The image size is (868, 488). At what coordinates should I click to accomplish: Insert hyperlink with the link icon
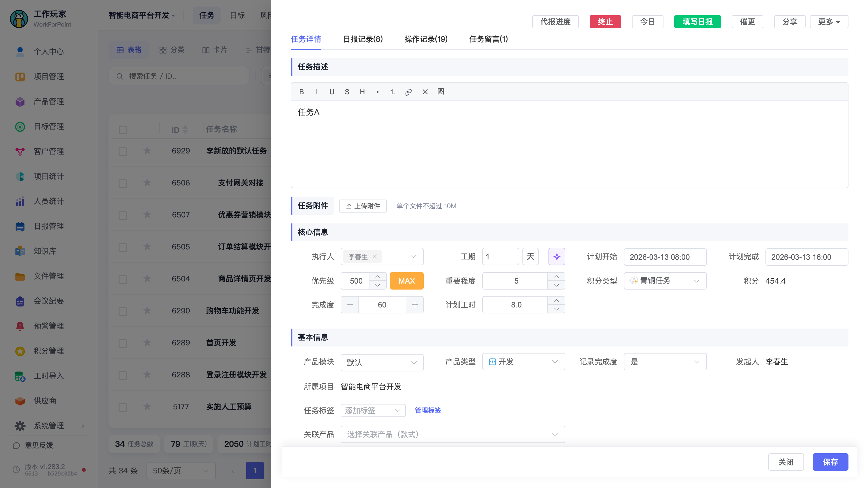[x=408, y=92]
